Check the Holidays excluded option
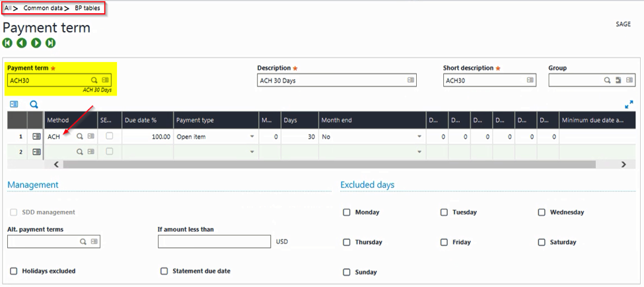The image size is (644, 287). pyautogui.click(x=14, y=271)
